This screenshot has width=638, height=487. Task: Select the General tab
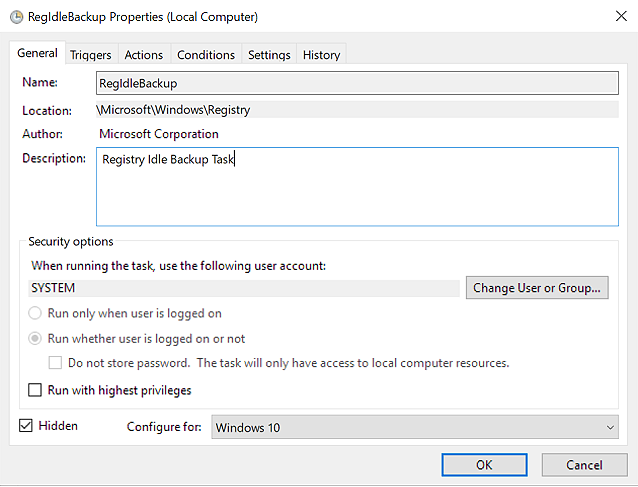[37, 53]
